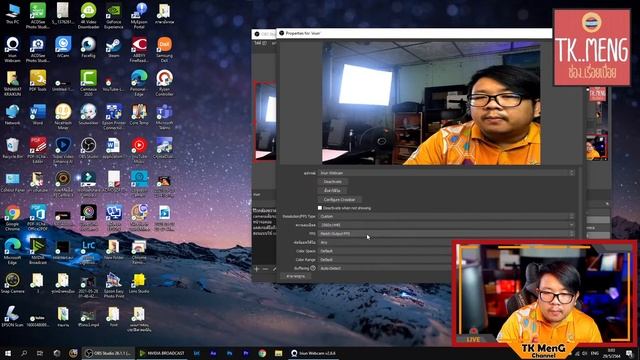Screen dimensions: 640x360
Task: Open the iVCam desktop shortcut
Action: (63, 47)
